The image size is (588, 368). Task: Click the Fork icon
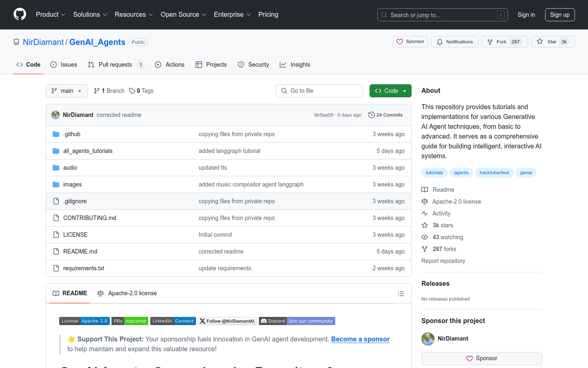[x=490, y=42]
